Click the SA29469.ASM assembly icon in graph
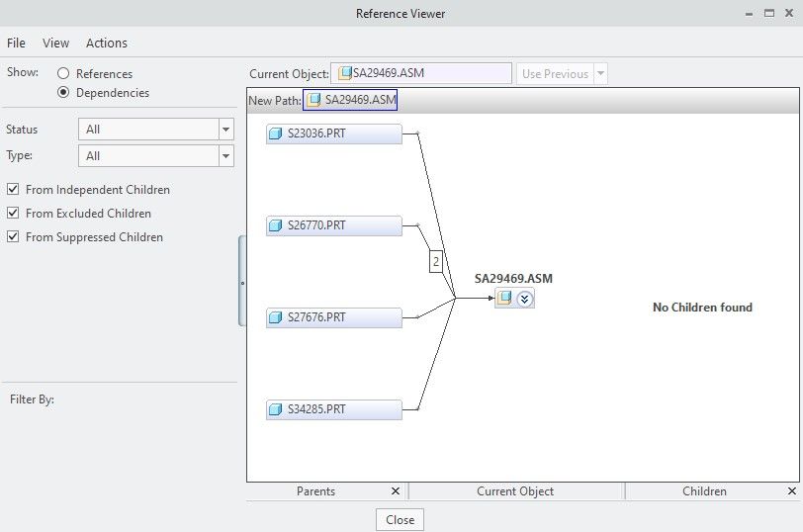 [x=505, y=299]
